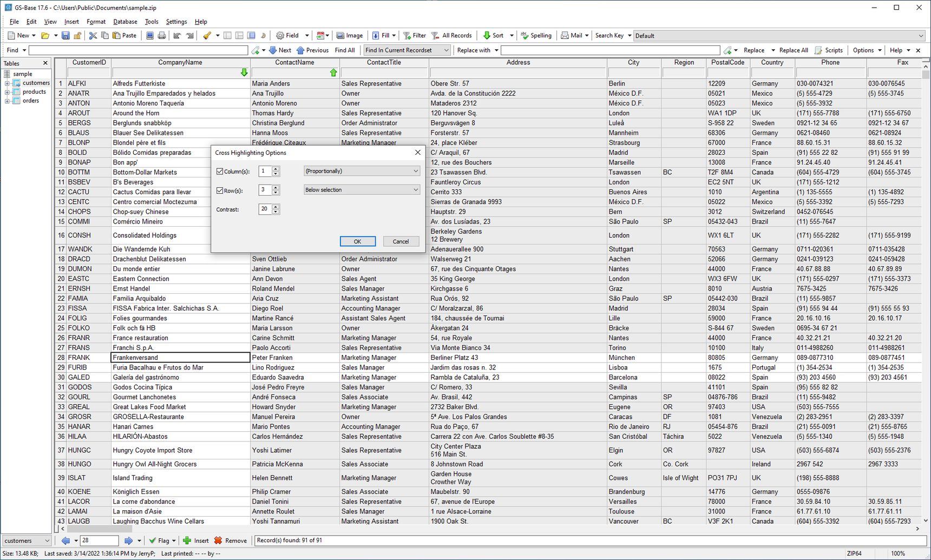
Task: Uncheck the Row(s) checkbox
Action: click(x=220, y=190)
